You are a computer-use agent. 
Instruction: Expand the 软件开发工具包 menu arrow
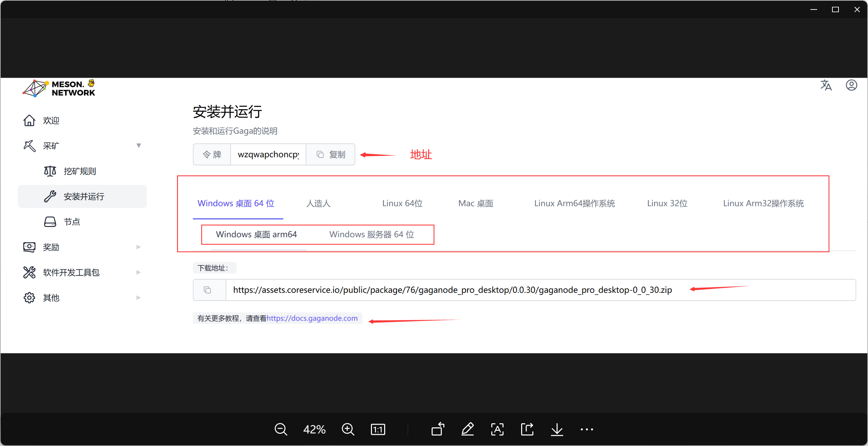coord(138,272)
